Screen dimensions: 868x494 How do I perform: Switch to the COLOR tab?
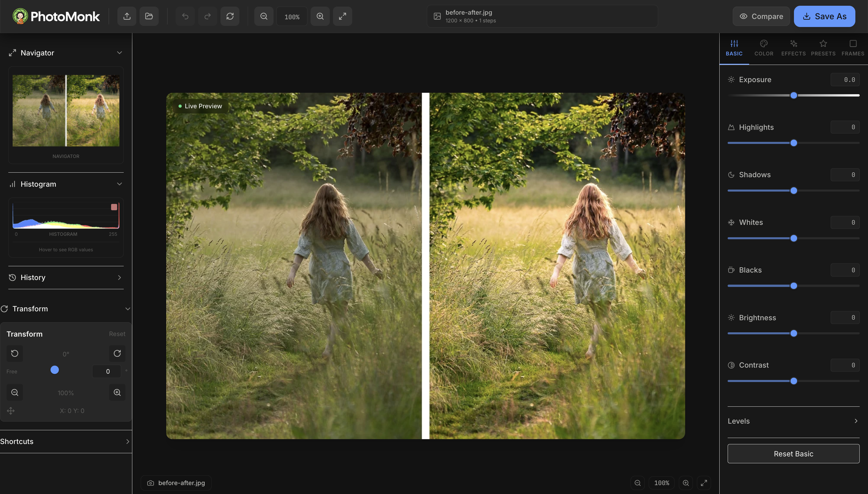pos(764,48)
